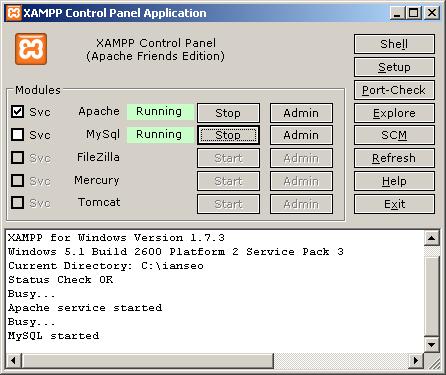Image resolution: width=446 pixels, height=375 pixels.
Task: Check the Tomcat Svc checkbox
Action: point(18,202)
